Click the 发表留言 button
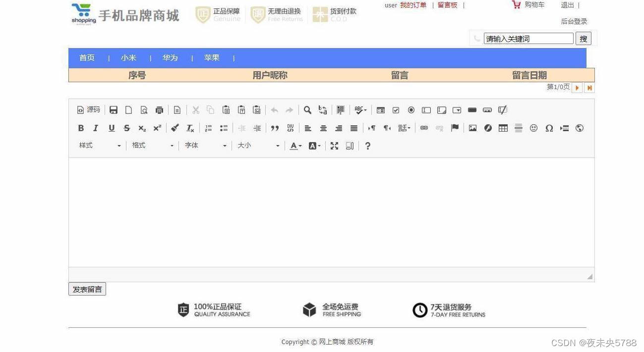This screenshot has height=352, width=644. 87,289
